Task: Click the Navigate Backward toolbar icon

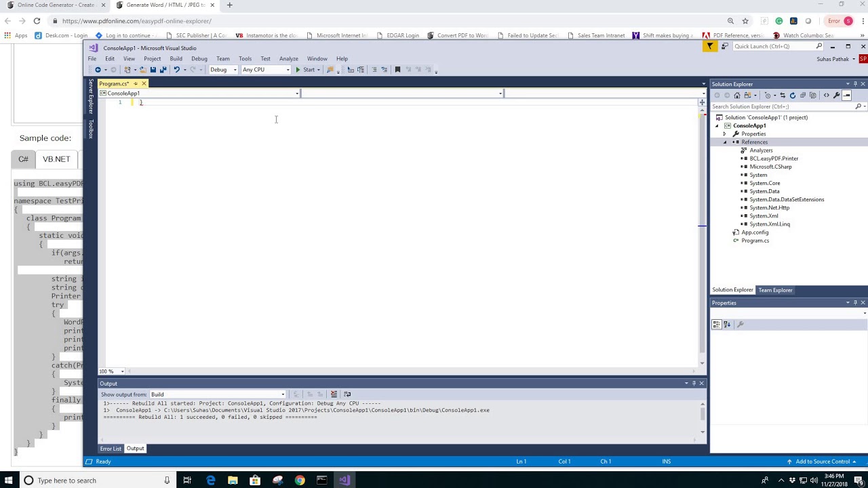Action: tap(98, 69)
